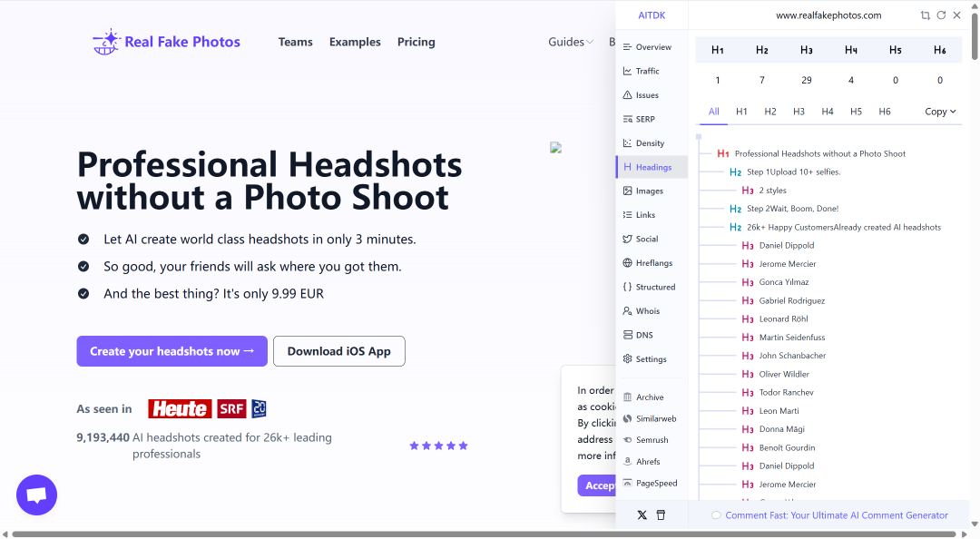The width and height of the screenshot is (980, 539).
Task: Click the Accept cookies button
Action: [x=597, y=485]
